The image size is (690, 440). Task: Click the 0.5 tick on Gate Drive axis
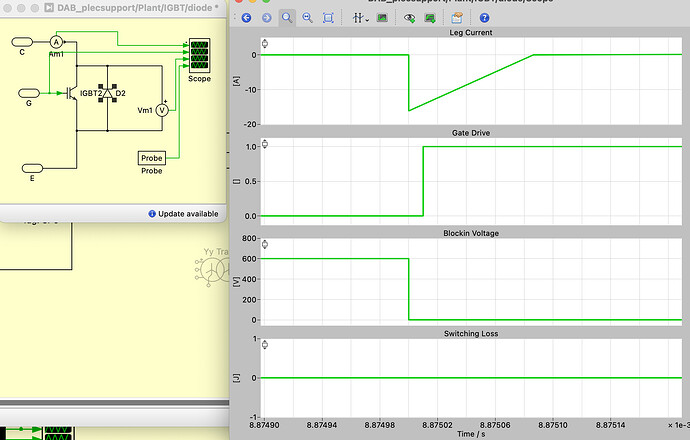251,181
